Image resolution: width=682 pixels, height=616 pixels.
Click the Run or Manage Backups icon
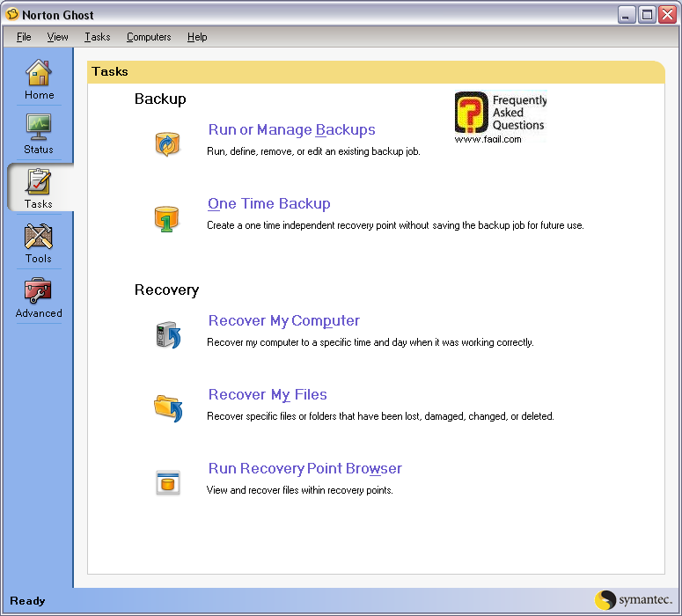point(167,144)
